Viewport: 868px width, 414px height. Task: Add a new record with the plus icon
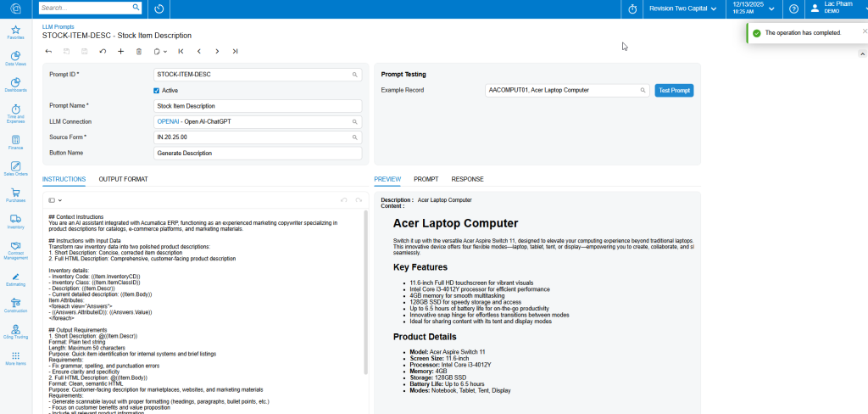pos(120,52)
